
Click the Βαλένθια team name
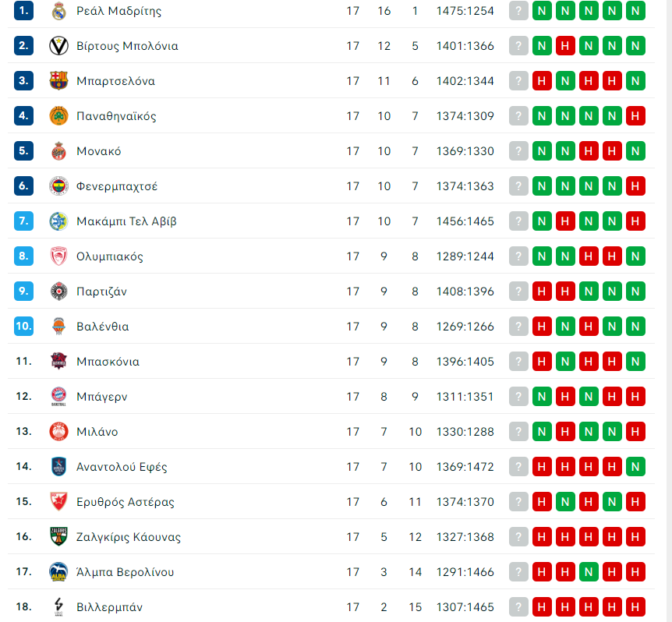coord(102,327)
